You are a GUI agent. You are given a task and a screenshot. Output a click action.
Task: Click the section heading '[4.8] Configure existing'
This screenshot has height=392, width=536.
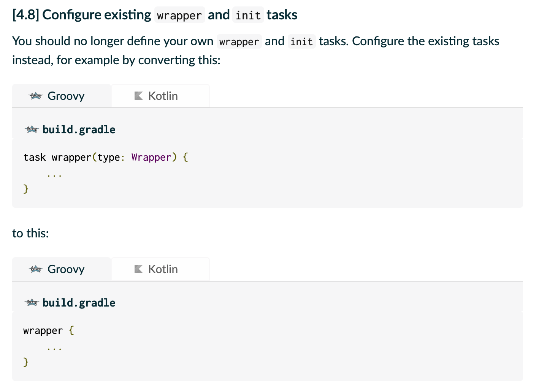point(82,15)
